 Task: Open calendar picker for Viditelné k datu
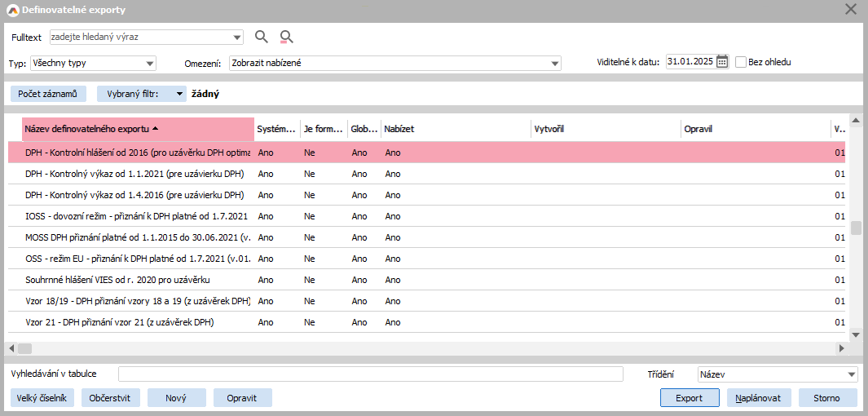pyautogui.click(x=722, y=62)
